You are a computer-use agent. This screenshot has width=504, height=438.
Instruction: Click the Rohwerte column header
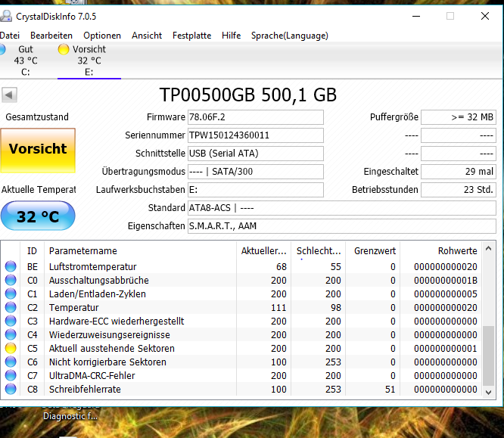coord(441,250)
